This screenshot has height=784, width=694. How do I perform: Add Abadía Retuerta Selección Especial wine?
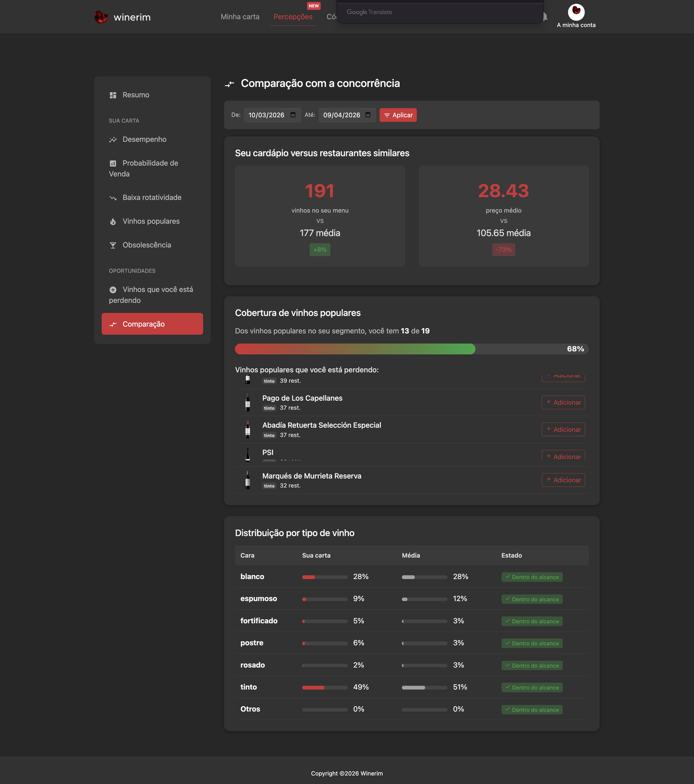click(x=563, y=429)
